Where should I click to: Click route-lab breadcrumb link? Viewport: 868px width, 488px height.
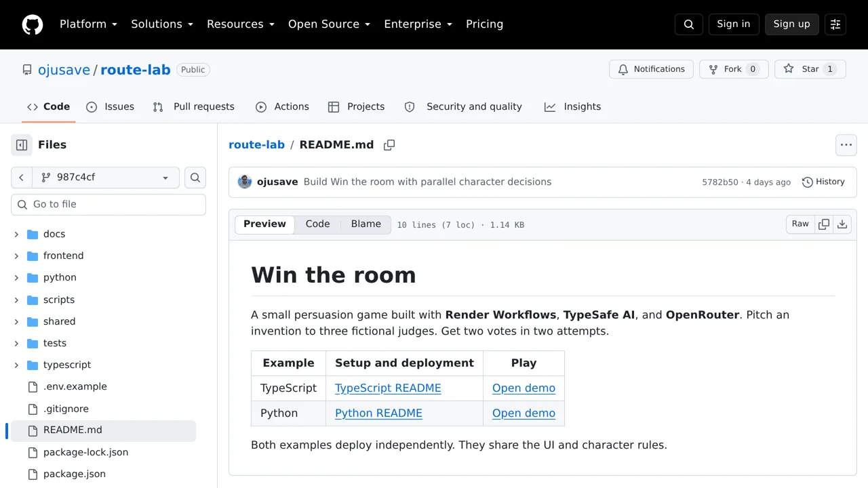[x=256, y=145]
